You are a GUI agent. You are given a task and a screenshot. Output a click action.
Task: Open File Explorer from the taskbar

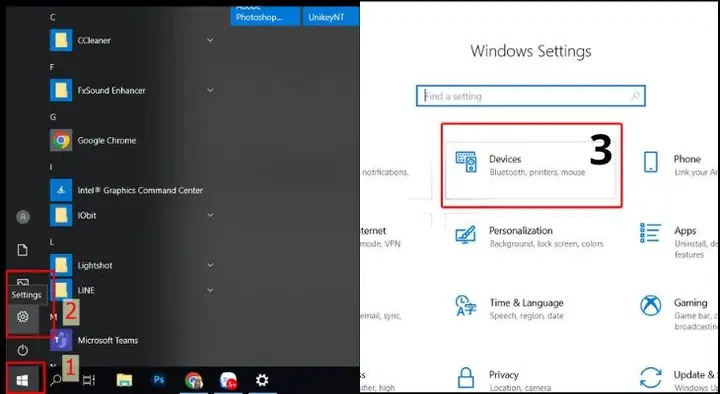click(x=124, y=380)
